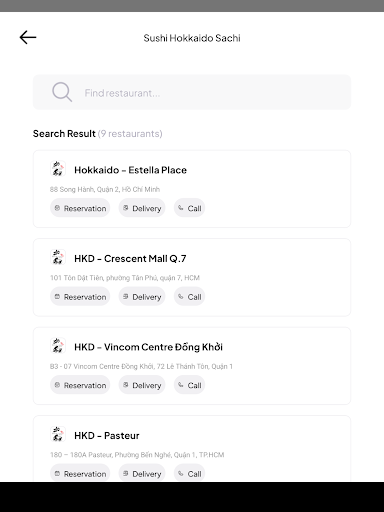Choose Delivery for HKD – Crescent Mall Q.7

[142, 297]
